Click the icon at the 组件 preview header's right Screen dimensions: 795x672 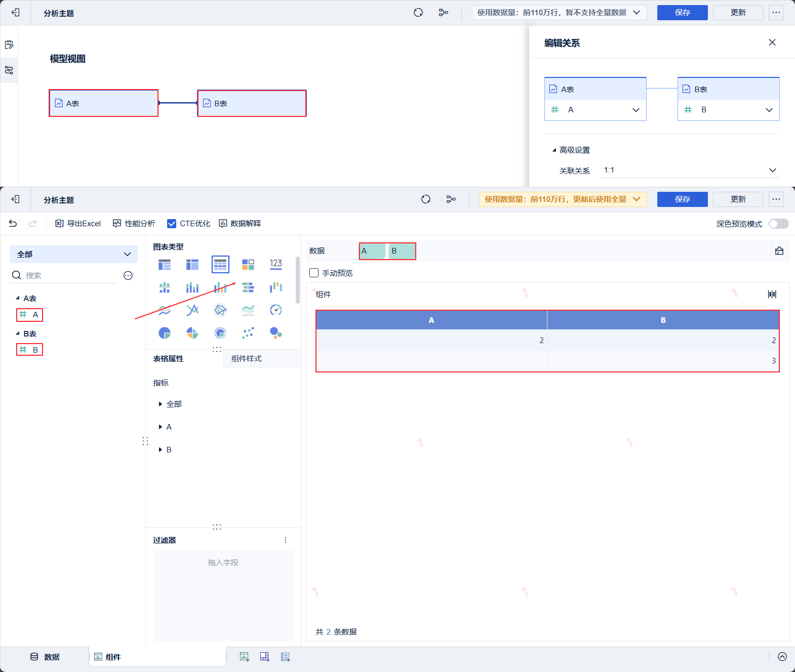point(772,294)
